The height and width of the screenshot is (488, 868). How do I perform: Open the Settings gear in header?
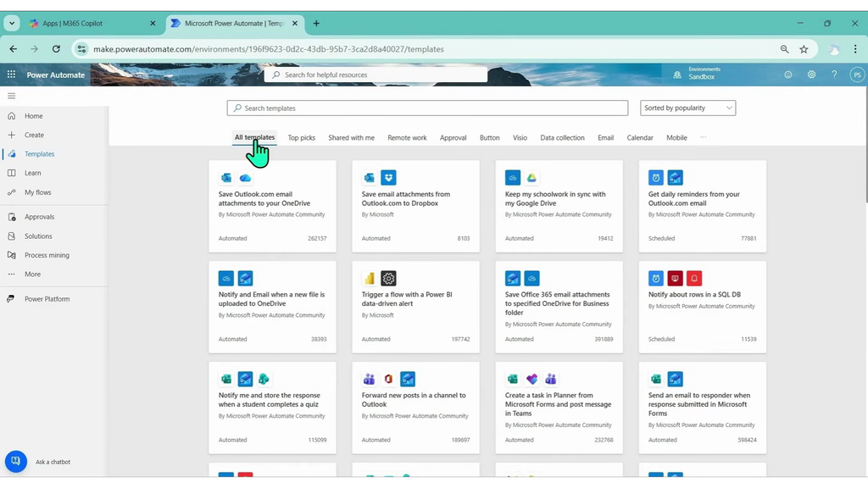811,75
